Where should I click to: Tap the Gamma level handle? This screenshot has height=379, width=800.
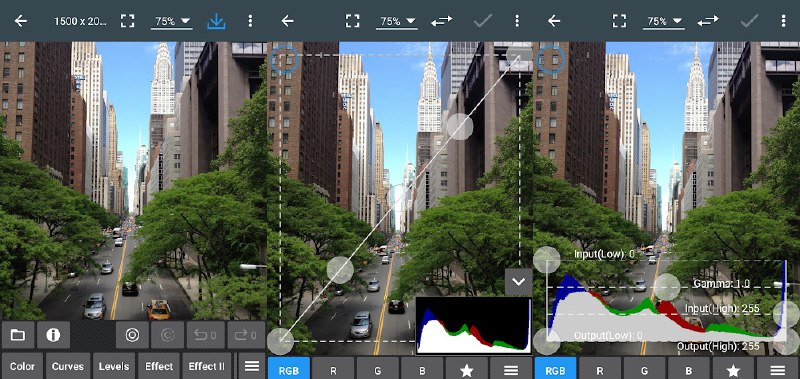667,287
